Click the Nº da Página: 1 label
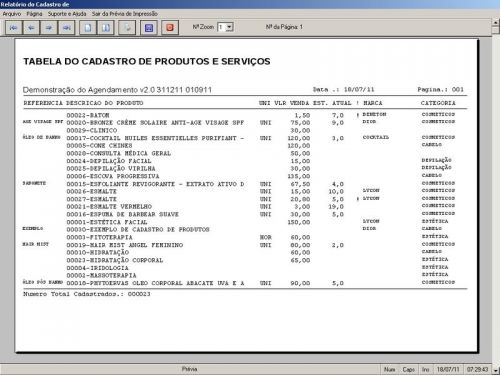This screenshot has width=500, height=375. (x=284, y=27)
